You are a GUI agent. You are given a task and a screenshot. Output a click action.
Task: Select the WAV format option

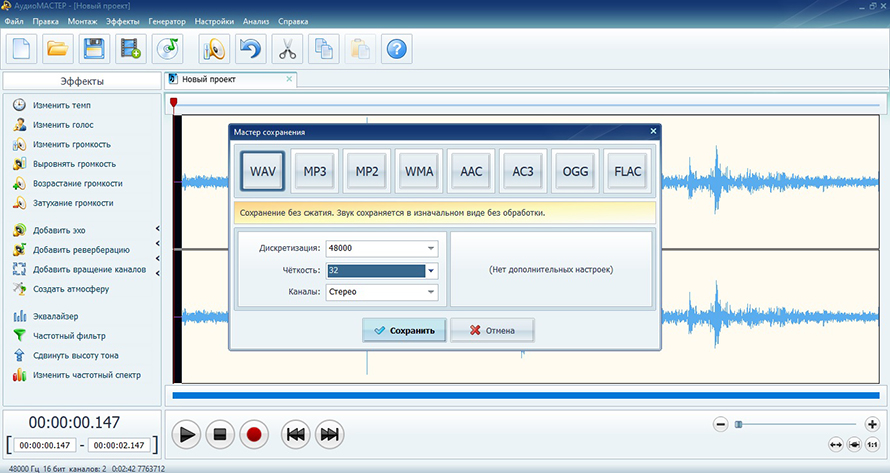point(263,171)
